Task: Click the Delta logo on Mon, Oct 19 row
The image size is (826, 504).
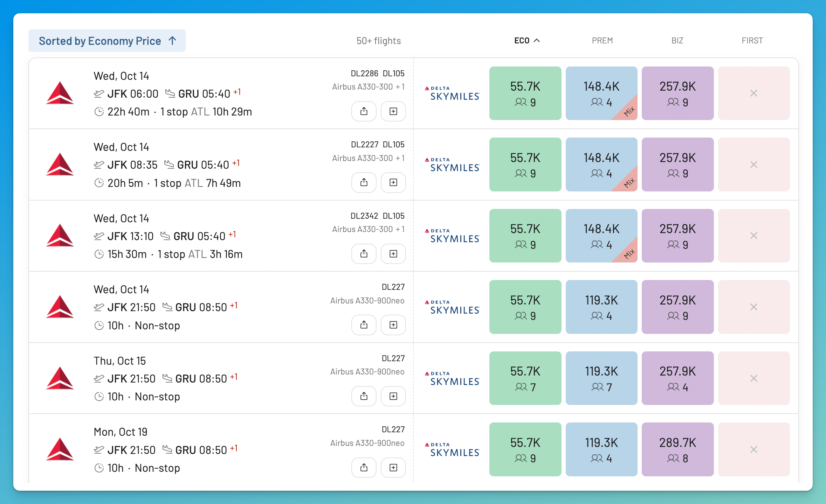Action: coord(60,449)
